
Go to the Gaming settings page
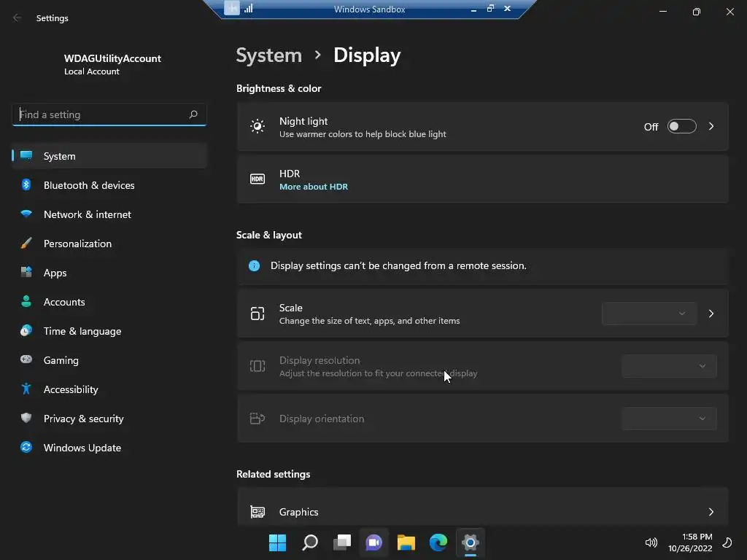(109, 360)
